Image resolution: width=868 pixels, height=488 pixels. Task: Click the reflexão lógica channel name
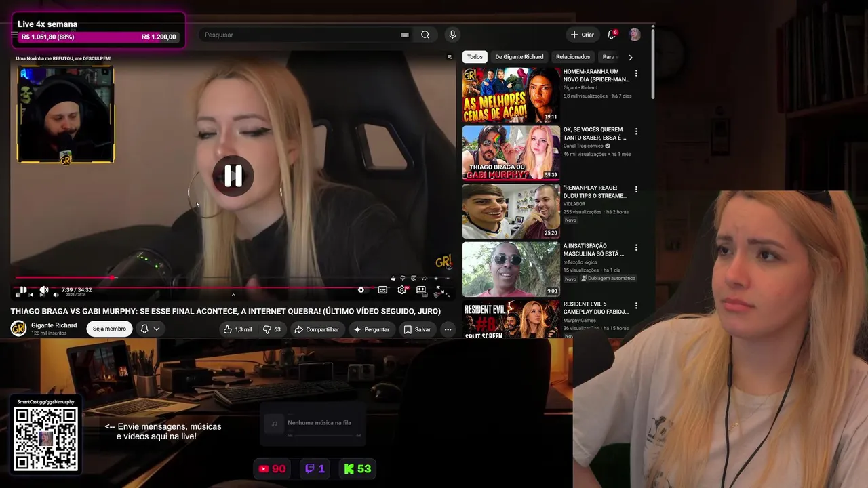pos(580,262)
